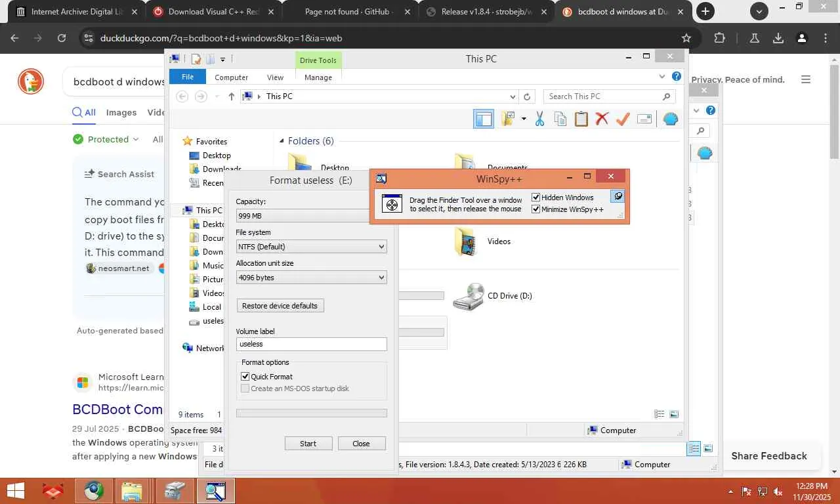840x504 pixels.
Task: Click Close in the Format dialog
Action: click(362, 444)
